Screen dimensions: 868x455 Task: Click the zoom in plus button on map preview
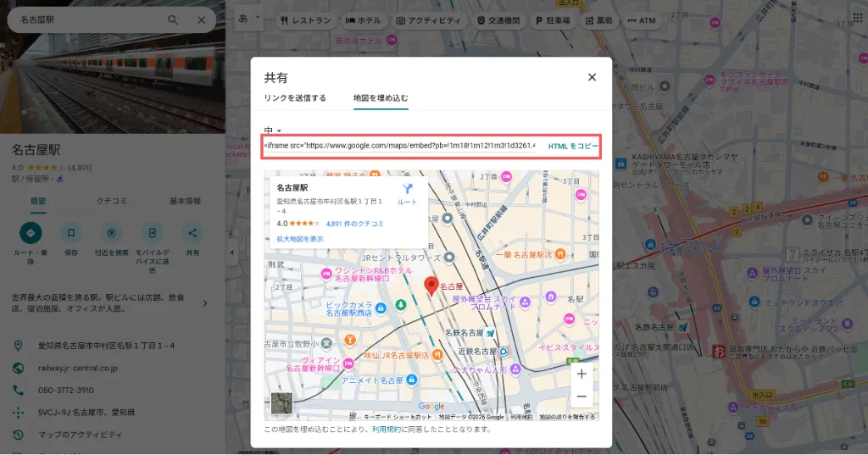581,374
